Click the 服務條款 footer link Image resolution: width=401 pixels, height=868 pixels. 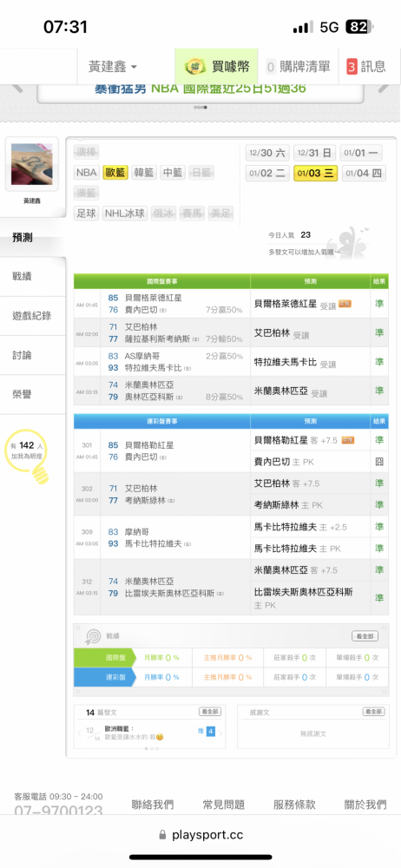[x=294, y=805]
